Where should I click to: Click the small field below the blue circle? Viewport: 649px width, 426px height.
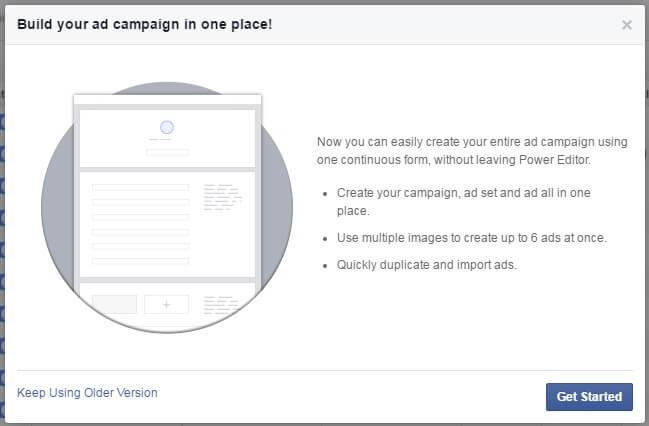point(167,151)
